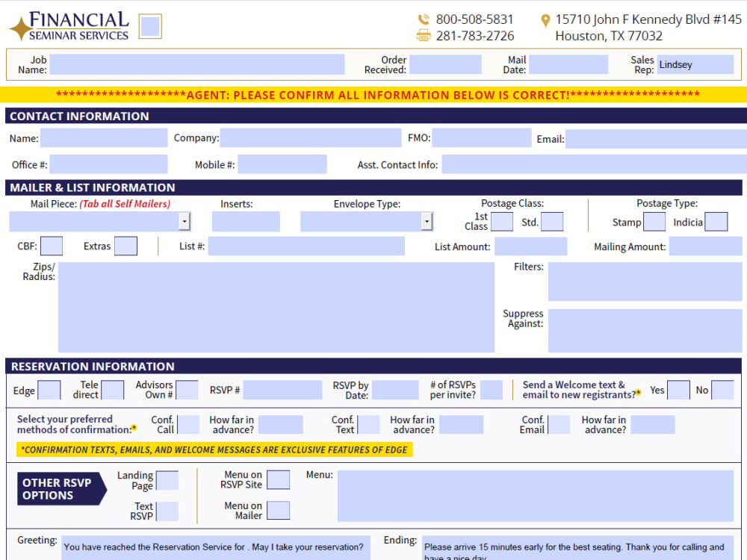
Task: Click the Filters text area
Action: (645, 281)
